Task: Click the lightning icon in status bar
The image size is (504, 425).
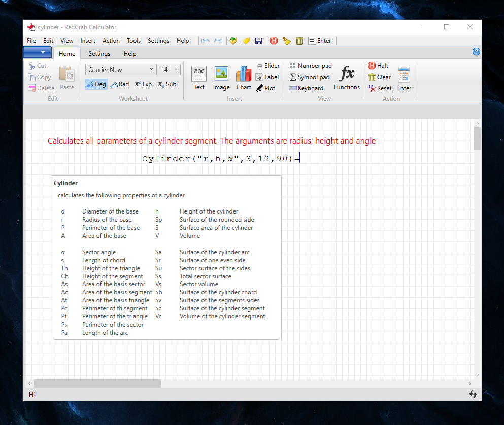Action: pos(473,394)
